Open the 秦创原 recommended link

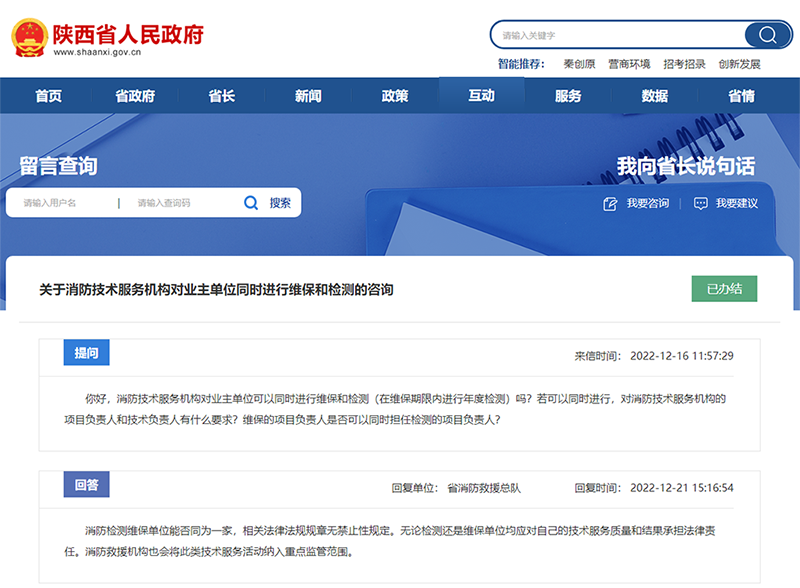point(579,64)
